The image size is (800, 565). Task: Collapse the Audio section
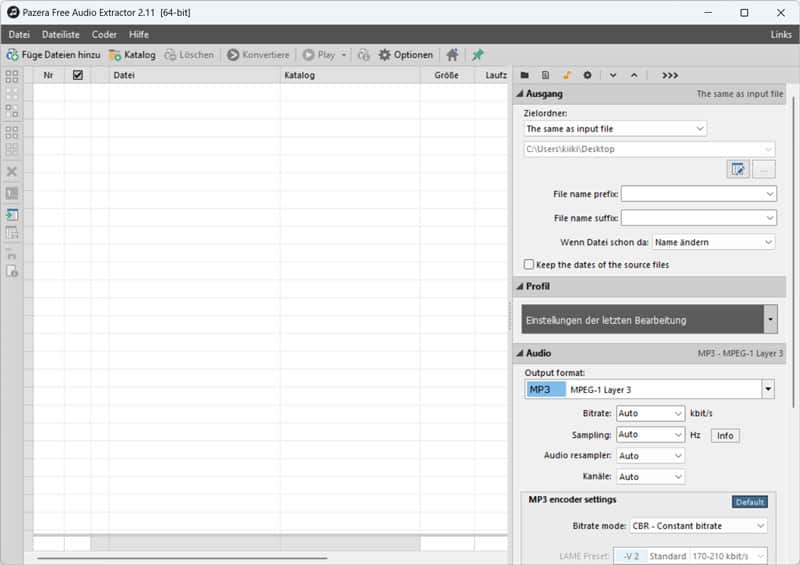tap(520, 353)
